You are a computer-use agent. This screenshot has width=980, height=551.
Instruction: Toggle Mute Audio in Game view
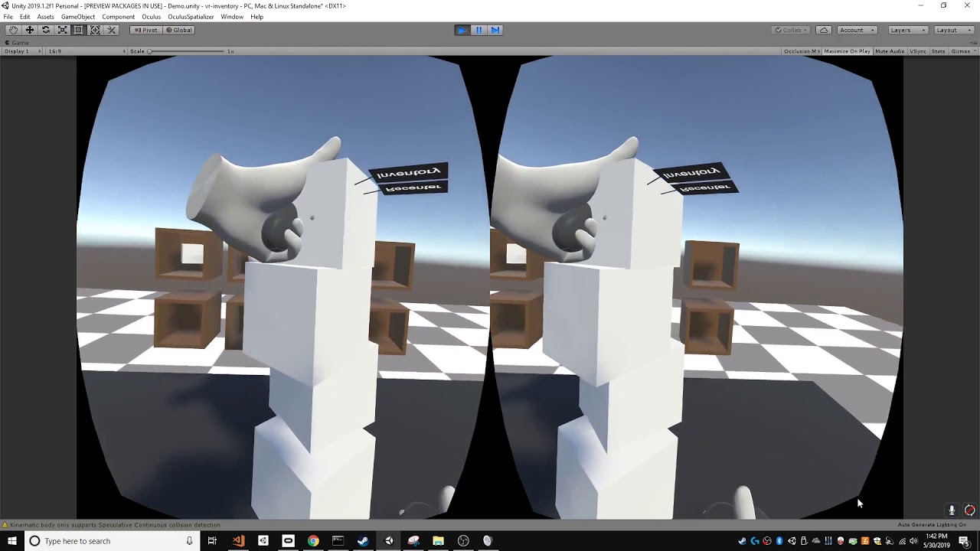(x=890, y=51)
